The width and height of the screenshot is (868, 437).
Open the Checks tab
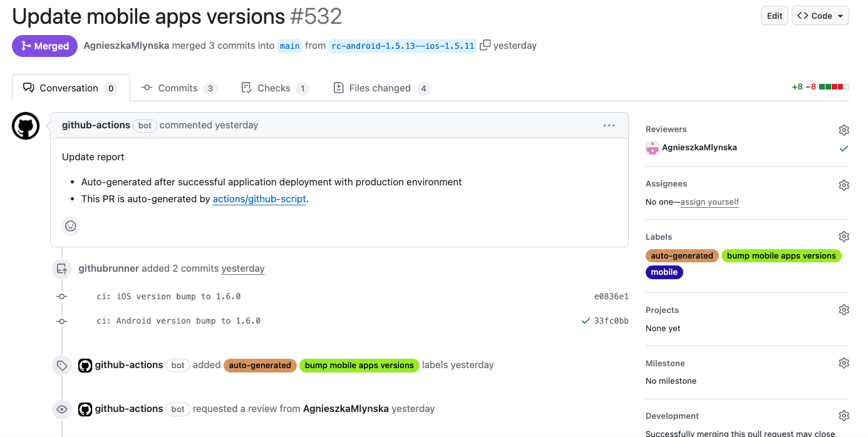274,88
